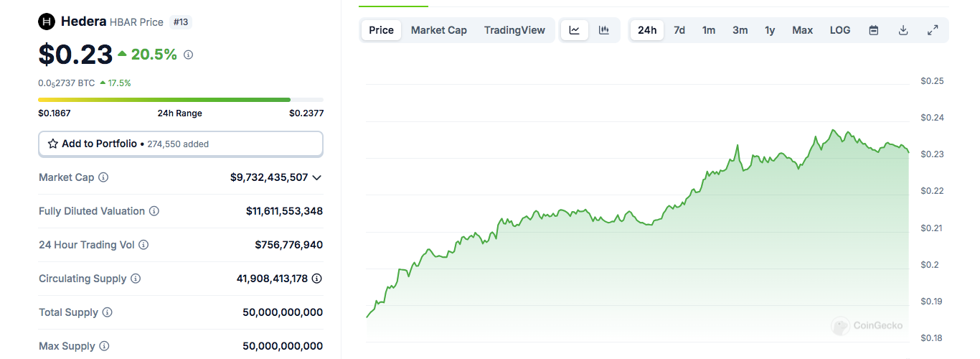This screenshot has width=980, height=359.
Task: Click the $0.23 y-axis label on chart
Action: [x=932, y=154]
